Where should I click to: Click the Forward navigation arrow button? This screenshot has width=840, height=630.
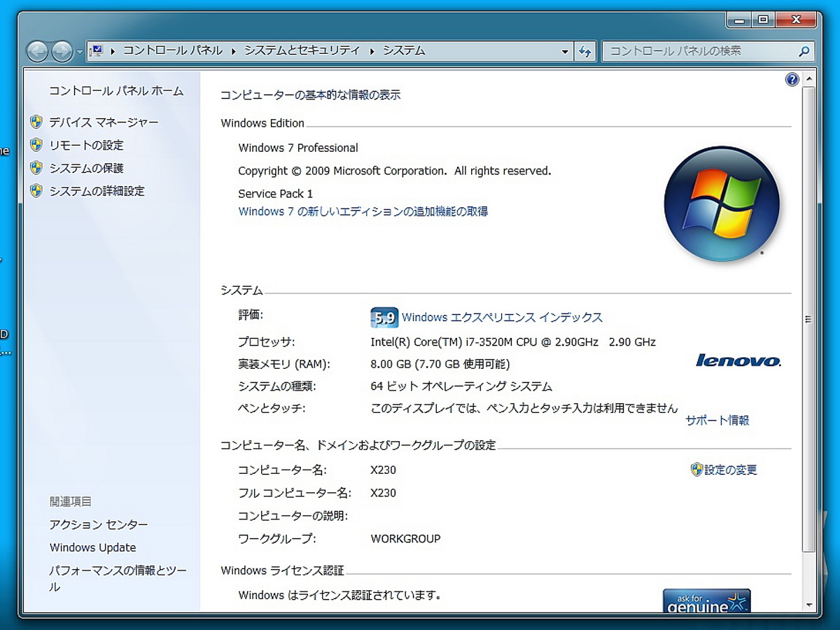point(62,51)
